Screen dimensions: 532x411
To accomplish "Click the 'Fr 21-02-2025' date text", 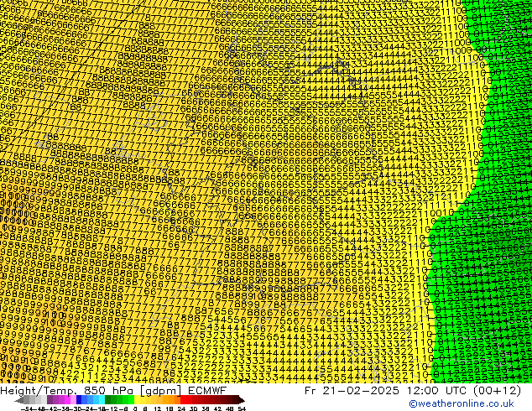I will [352, 391].
